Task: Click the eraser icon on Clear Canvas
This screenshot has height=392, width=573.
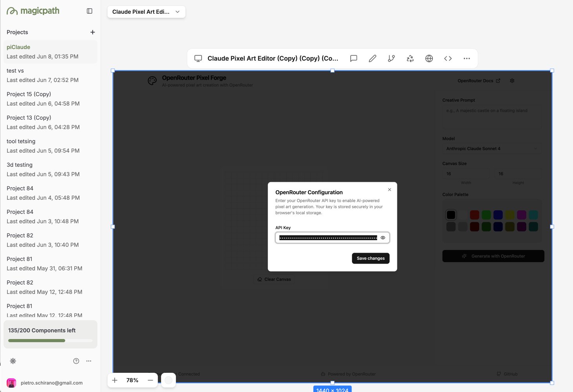Action: click(x=260, y=279)
